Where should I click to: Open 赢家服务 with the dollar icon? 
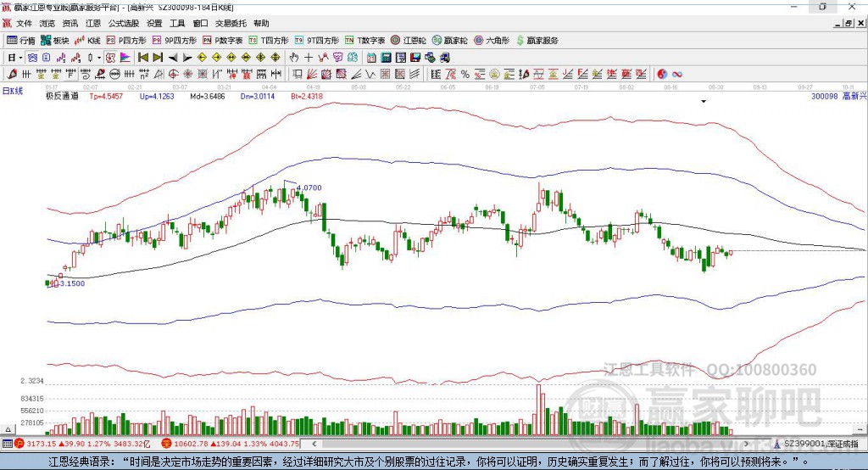pos(537,41)
